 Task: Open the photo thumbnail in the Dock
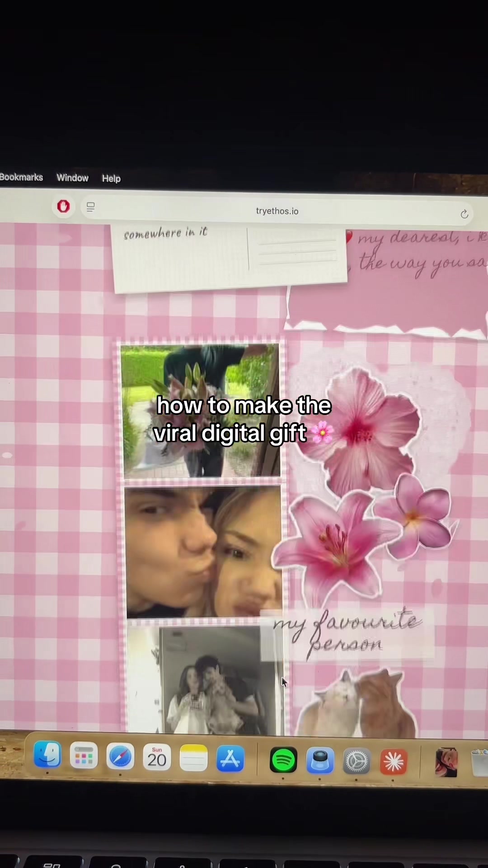click(x=446, y=763)
